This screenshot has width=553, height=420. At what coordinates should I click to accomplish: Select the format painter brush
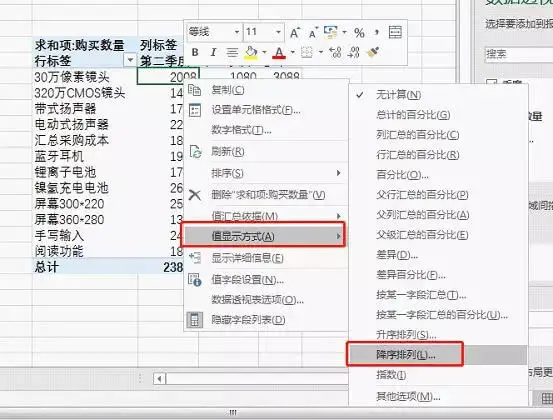point(372,53)
